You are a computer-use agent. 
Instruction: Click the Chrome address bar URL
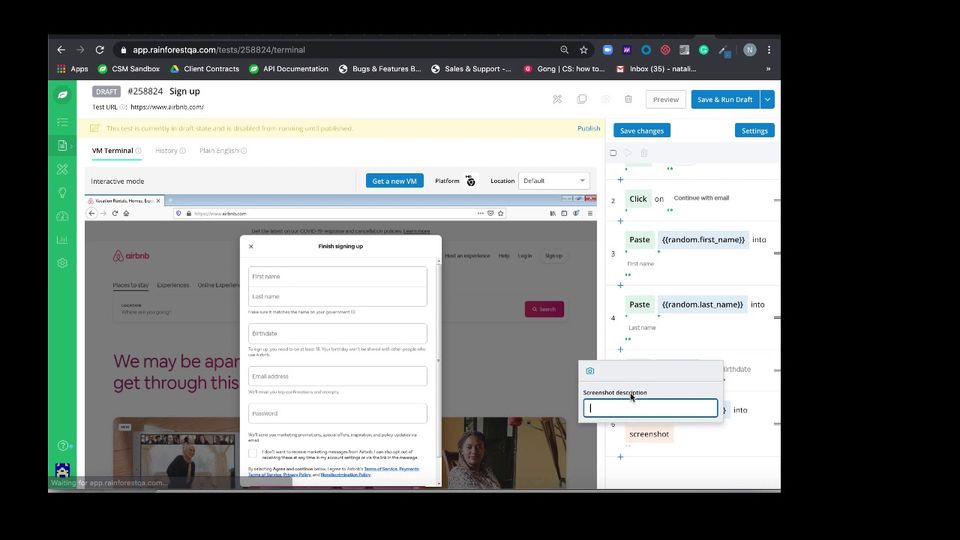click(219, 50)
